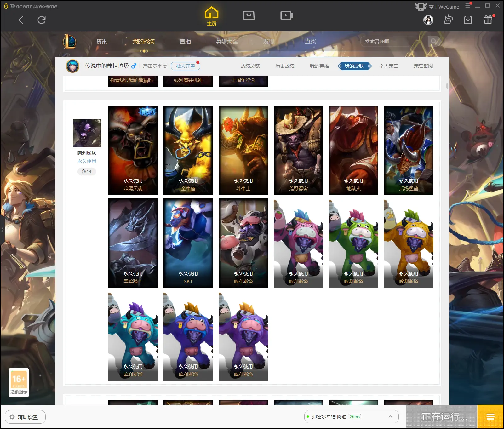Switch to the 资讯 tab
Image resolution: width=504 pixels, height=429 pixels.
click(102, 42)
